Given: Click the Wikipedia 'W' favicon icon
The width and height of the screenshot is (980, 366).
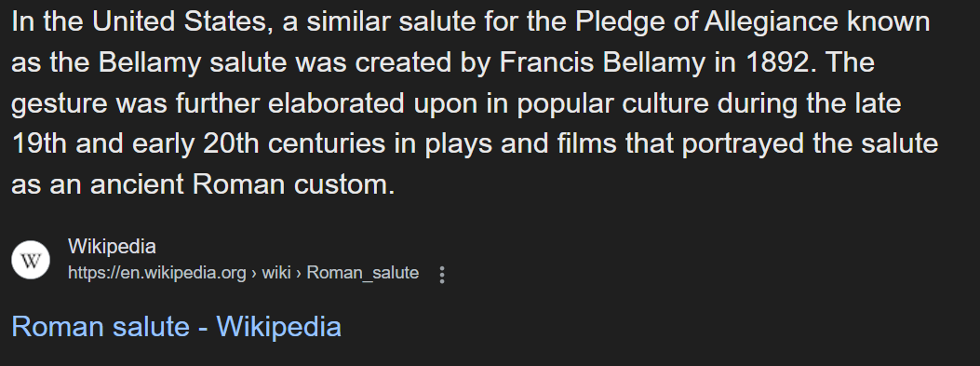Looking at the screenshot, I should click(x=31, y=260).
